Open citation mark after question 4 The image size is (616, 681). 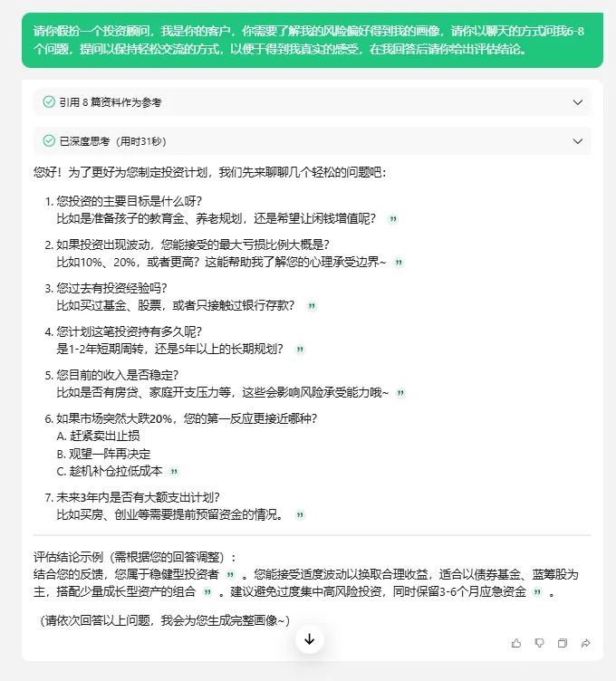point(300,350)
